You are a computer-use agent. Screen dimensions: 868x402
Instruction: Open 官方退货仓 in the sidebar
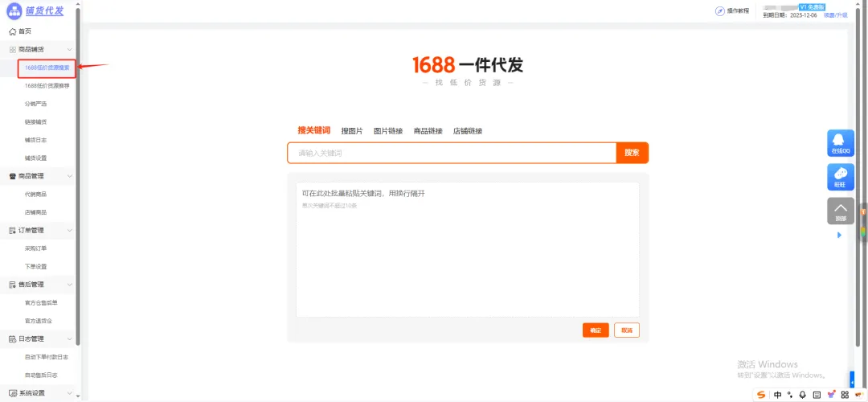point(39,321)
